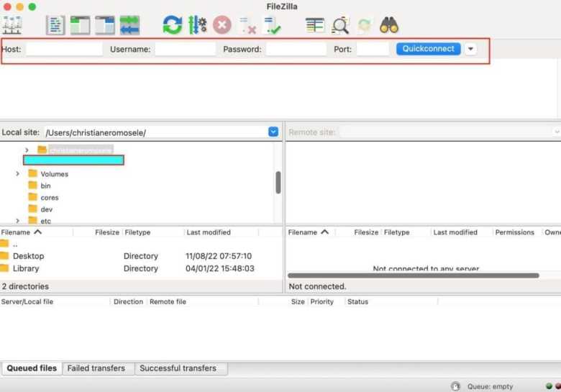Screen dimensions: 561x392
Task: Click the remote pane horizontal scrollbar
Action: pos(414,275)
